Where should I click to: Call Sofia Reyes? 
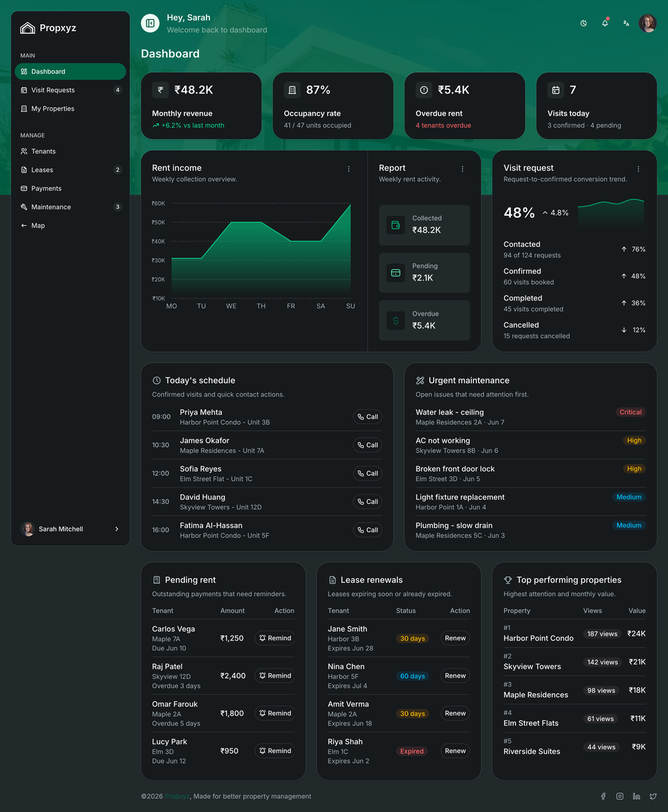[367, 474]
